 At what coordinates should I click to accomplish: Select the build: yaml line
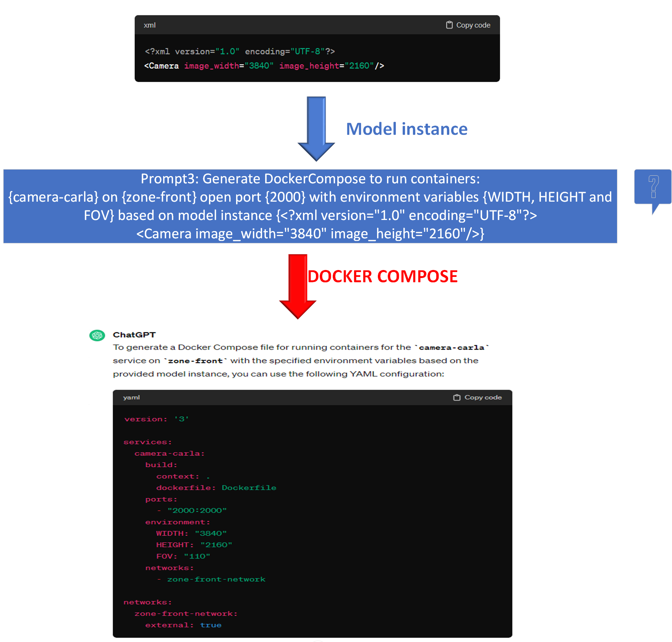click(161, 465)
